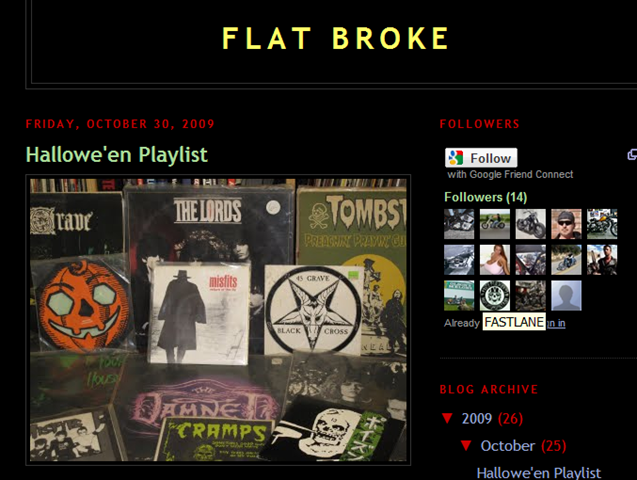Open the default silhouette follower avatar
Image resolution: width=637 pixels, height=480 pixels.
pos(566,295)
